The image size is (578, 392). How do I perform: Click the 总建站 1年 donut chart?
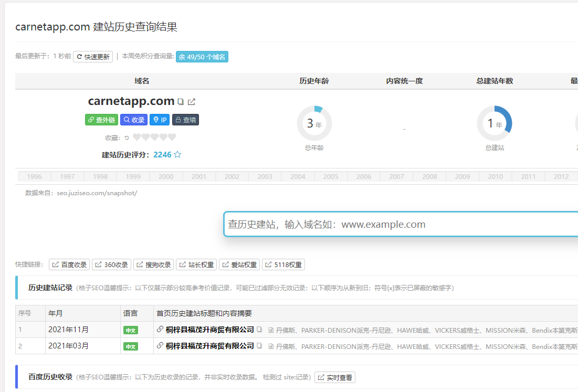[495, 124]
